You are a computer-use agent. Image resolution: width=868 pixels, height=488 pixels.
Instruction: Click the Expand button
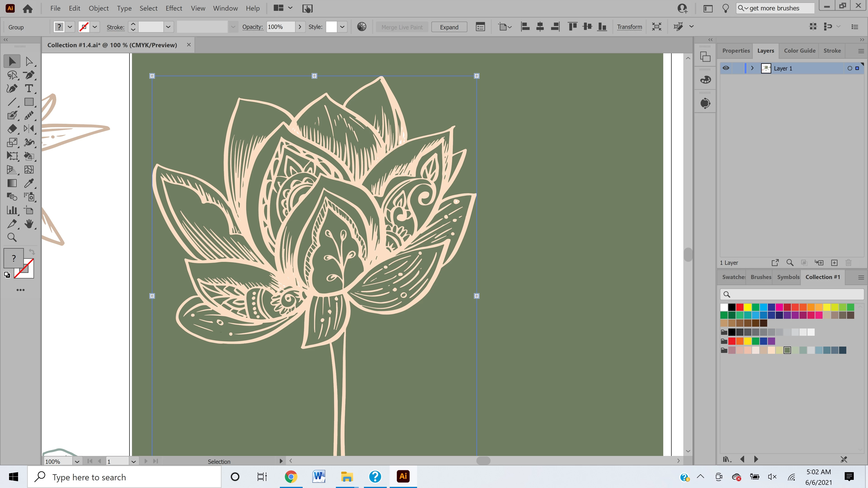[449, 27]
